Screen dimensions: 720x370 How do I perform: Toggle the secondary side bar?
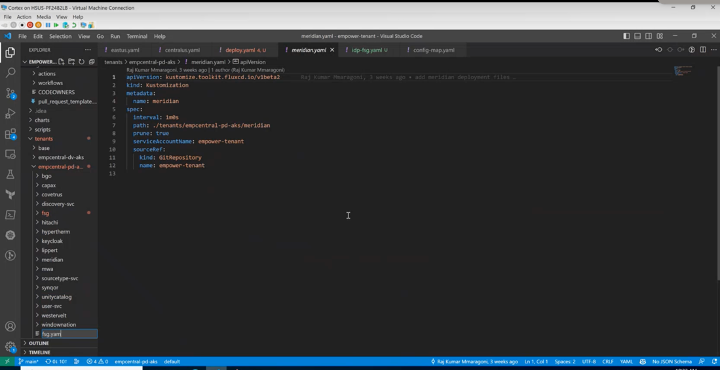[648, 36]
